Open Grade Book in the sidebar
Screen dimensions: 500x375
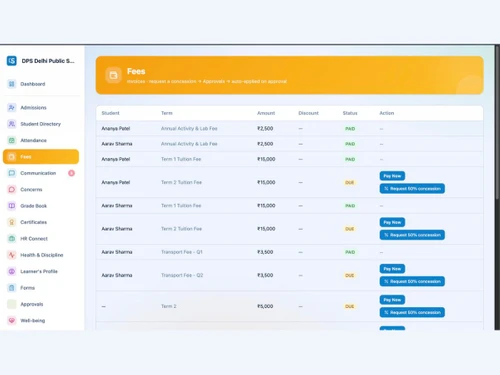coord(41,206)
